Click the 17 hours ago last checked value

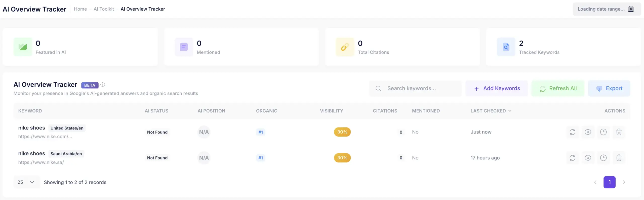pyautogui.click(x=485, y=158)
